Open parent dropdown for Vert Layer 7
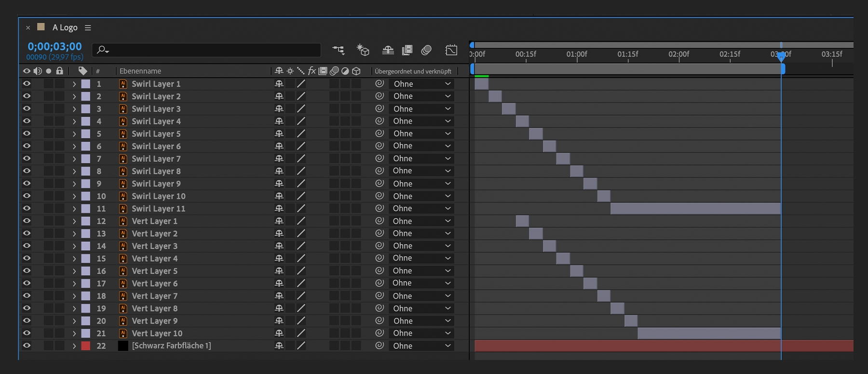This screenshot has width=868, height=374. pyautogui.click(x=421, y=295)
